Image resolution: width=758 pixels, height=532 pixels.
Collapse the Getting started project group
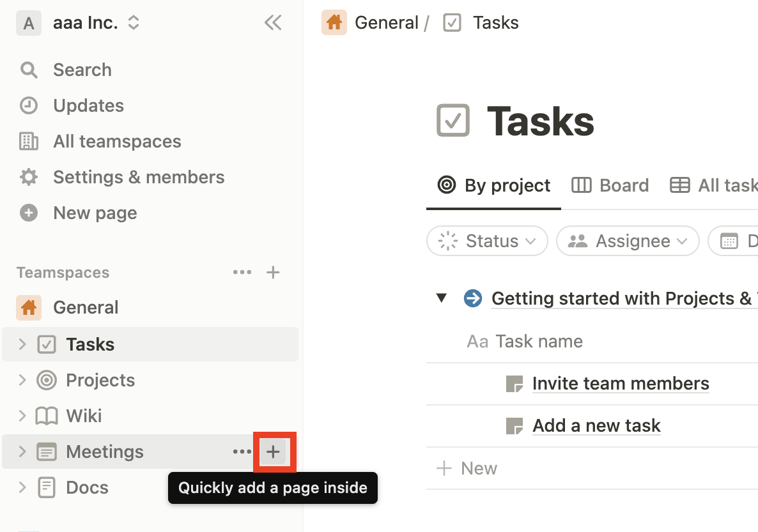pos(442,298)
